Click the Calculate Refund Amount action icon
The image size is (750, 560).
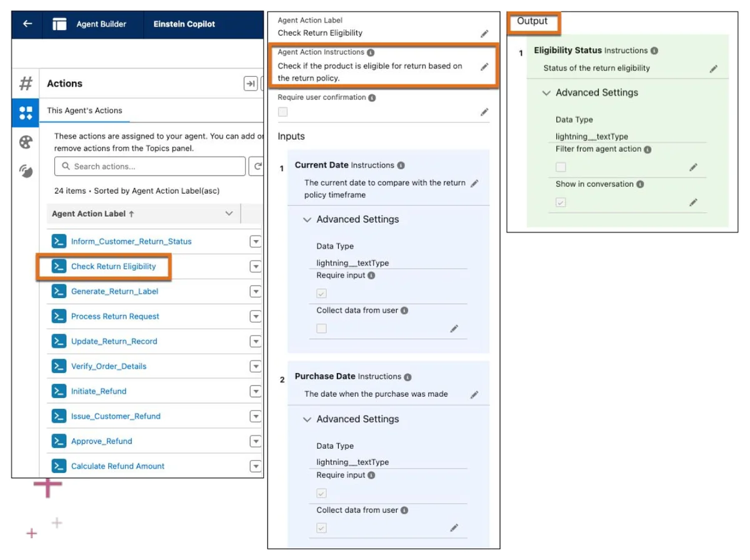click(59, 466)
